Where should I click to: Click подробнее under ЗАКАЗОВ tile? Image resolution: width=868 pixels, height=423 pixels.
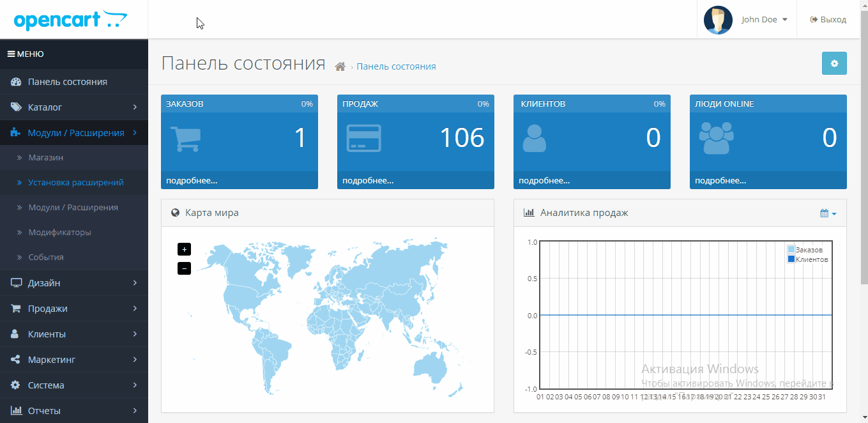[192, 181]
